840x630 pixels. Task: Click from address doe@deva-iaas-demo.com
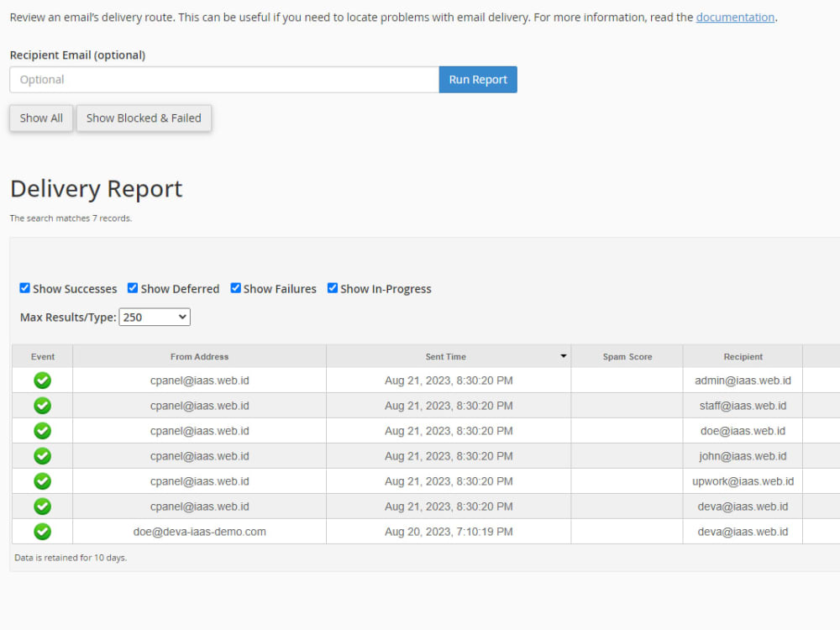tap(199, 532)
